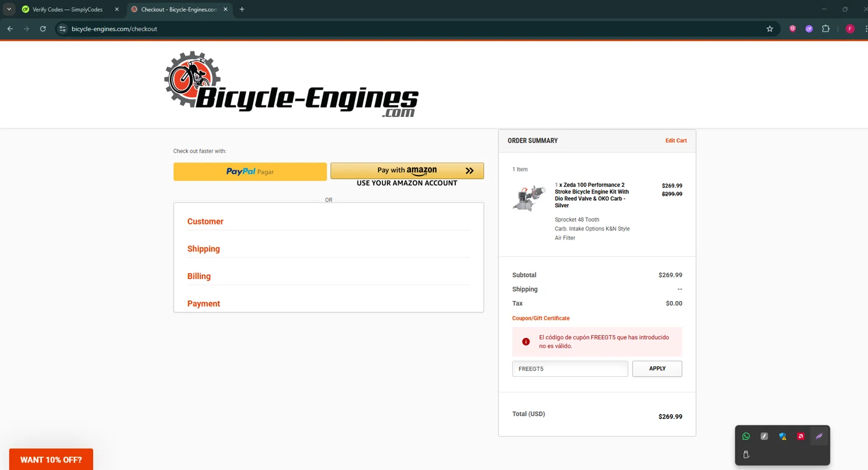Close the Verify Codes — SimplyCodes tab
868x470 pixels.
pyautogui.click(x=116, y=9)
